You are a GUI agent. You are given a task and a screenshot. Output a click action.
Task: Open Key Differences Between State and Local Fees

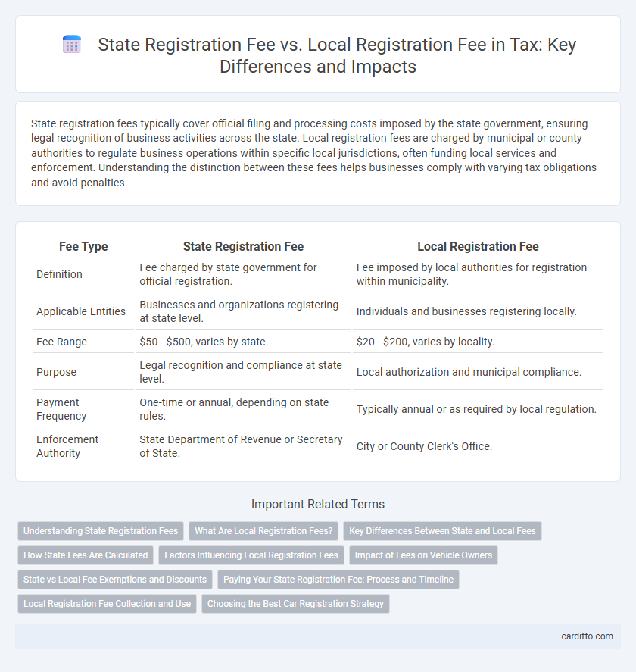442,530
